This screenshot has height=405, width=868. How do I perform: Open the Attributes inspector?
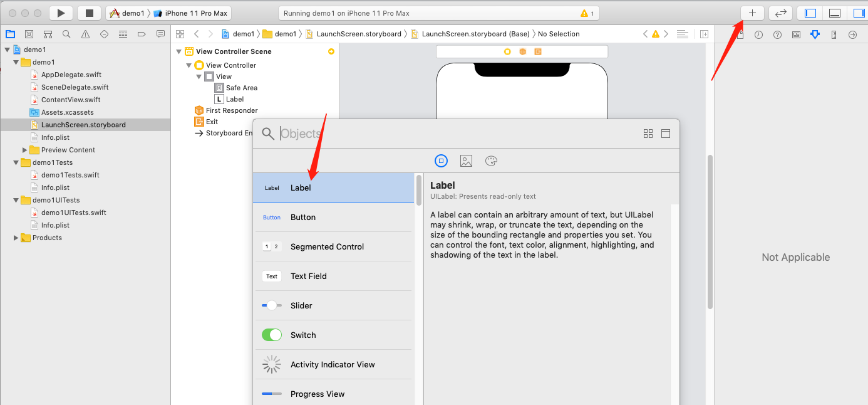[815, 35]
